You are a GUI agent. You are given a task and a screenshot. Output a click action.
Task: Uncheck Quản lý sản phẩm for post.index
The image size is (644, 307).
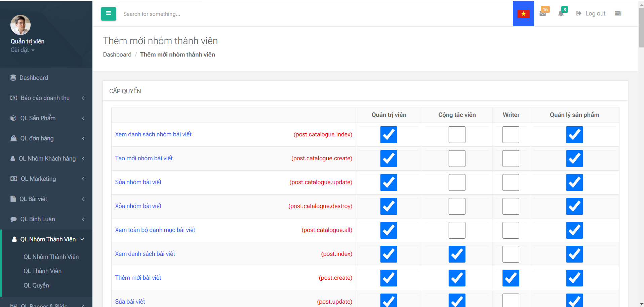coord(574,254)
